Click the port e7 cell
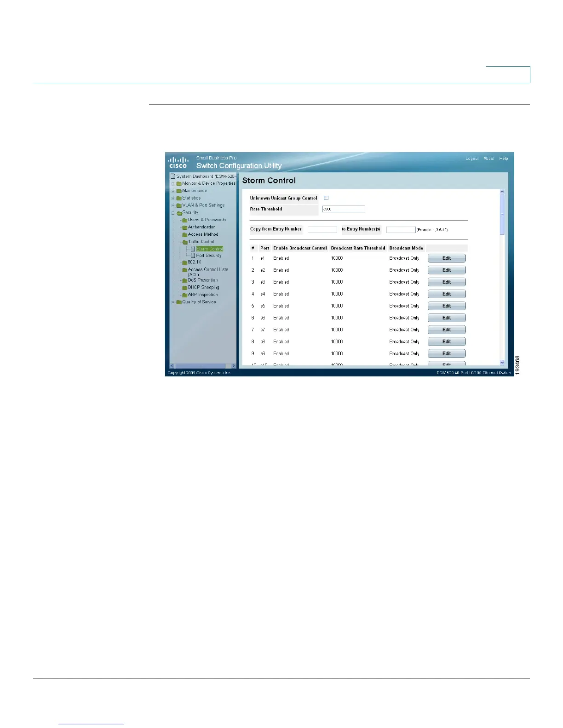Screen dimensions: 563x728 (x=263, y=330)
